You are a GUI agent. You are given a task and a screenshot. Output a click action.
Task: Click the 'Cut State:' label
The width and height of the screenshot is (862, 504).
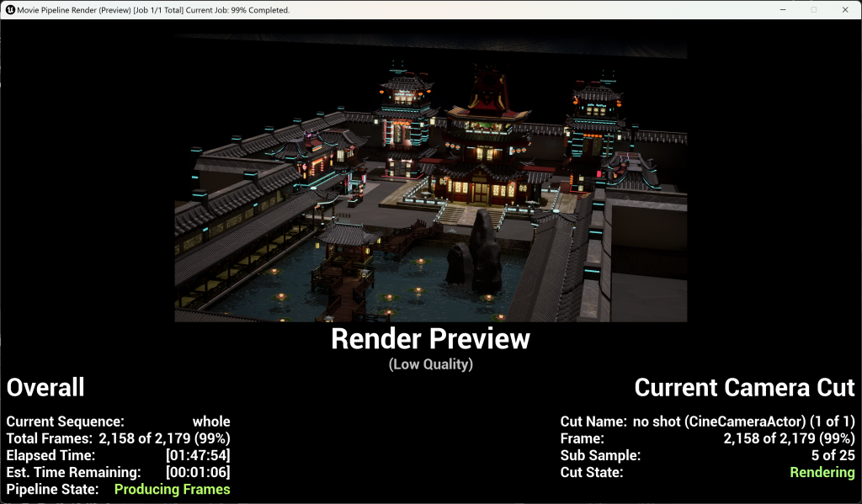click(x=592, y=473)
